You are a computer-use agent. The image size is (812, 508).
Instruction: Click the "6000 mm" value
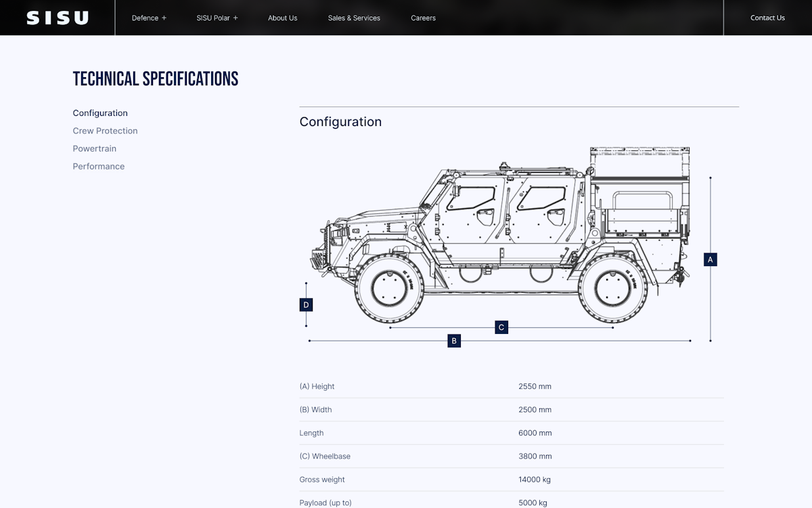(535, 433)
